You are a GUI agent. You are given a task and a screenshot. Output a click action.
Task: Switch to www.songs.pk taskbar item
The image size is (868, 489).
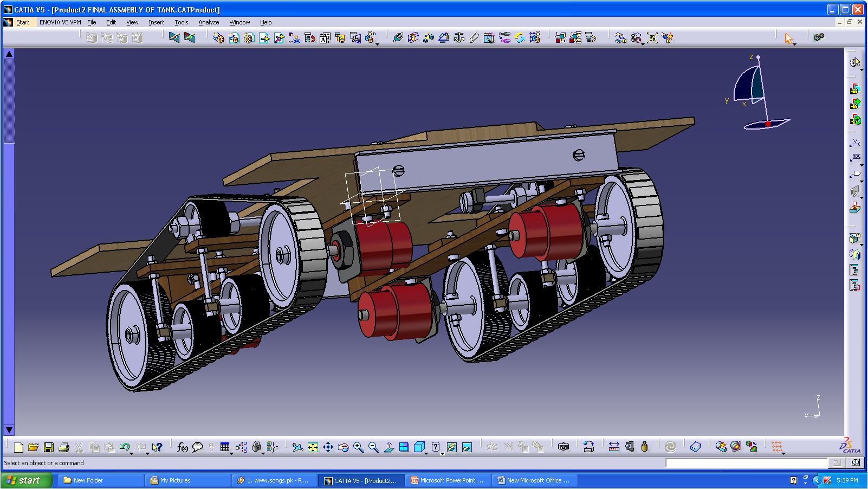(x=274, y=480)
